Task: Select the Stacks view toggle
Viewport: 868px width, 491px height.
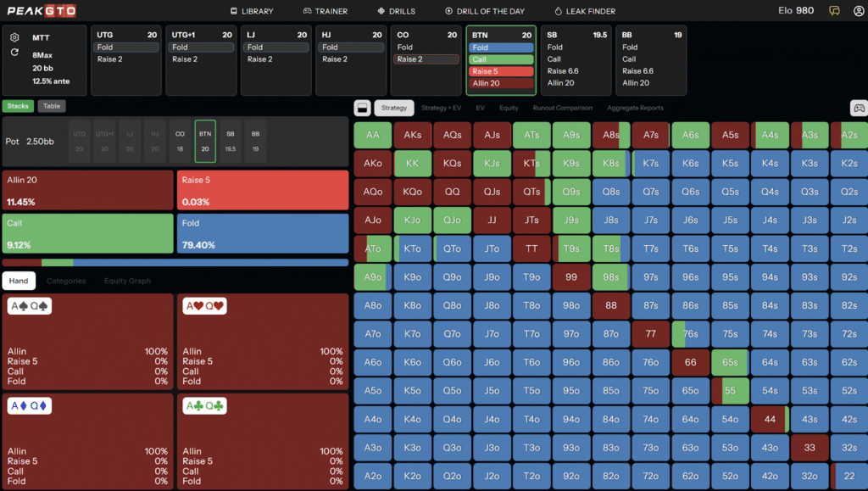Action: (17, 106)
